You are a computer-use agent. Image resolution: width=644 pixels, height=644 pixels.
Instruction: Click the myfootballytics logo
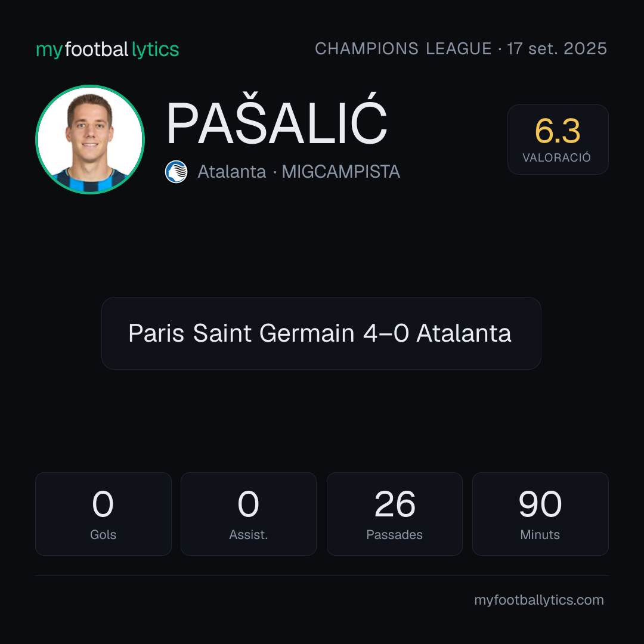pyautogui.click(x=107, y=49)
